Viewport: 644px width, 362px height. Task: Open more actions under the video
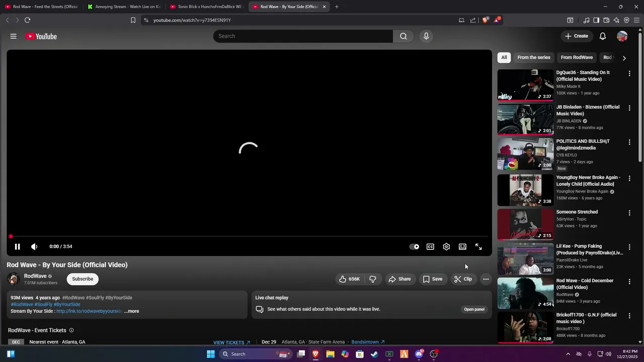(486, 279)
